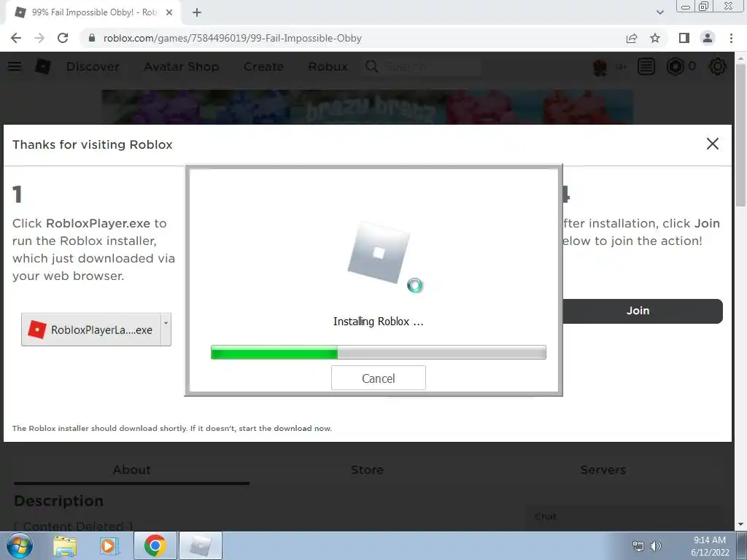The height and width of the screenshot is (560, 747).
Task: Click the Roblox logo in installer
Action: (379, 252)
